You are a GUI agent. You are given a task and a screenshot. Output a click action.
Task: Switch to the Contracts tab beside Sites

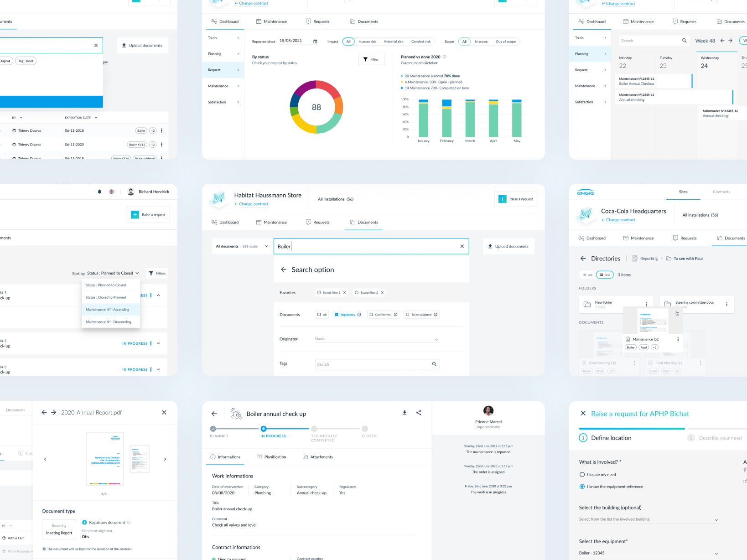click(721, 192)
